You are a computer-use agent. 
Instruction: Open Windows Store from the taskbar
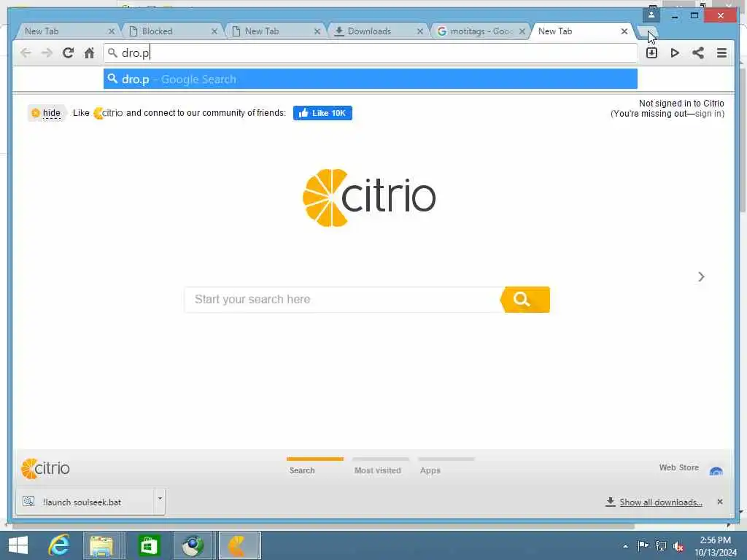149,545
